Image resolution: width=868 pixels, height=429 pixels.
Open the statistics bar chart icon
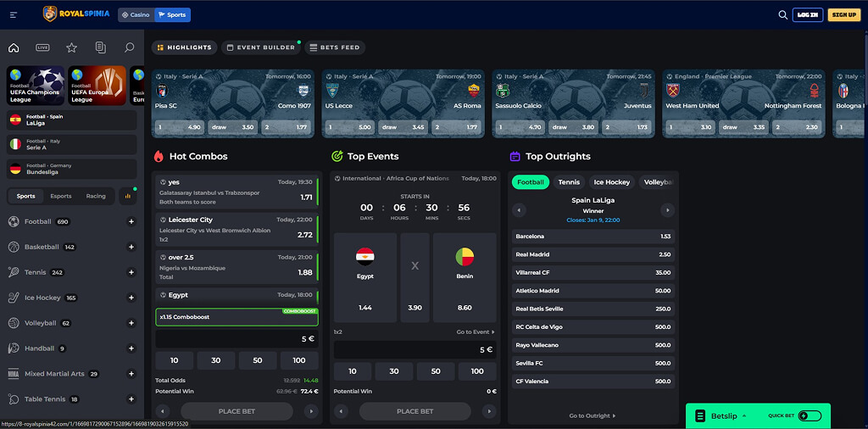pos(128,196)
